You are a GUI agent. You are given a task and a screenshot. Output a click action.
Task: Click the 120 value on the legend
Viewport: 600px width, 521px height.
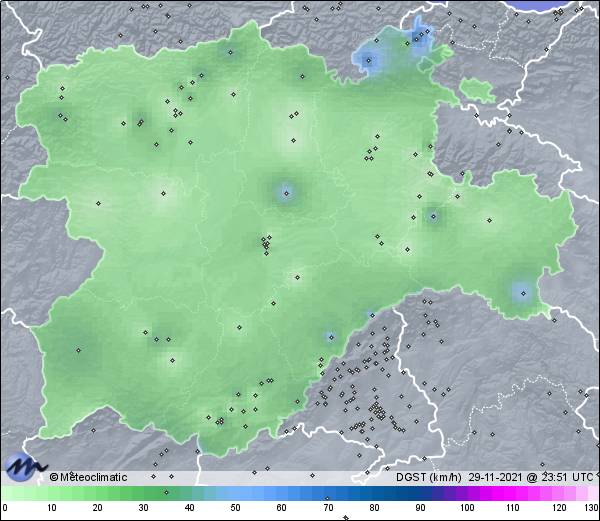[559, 508]
